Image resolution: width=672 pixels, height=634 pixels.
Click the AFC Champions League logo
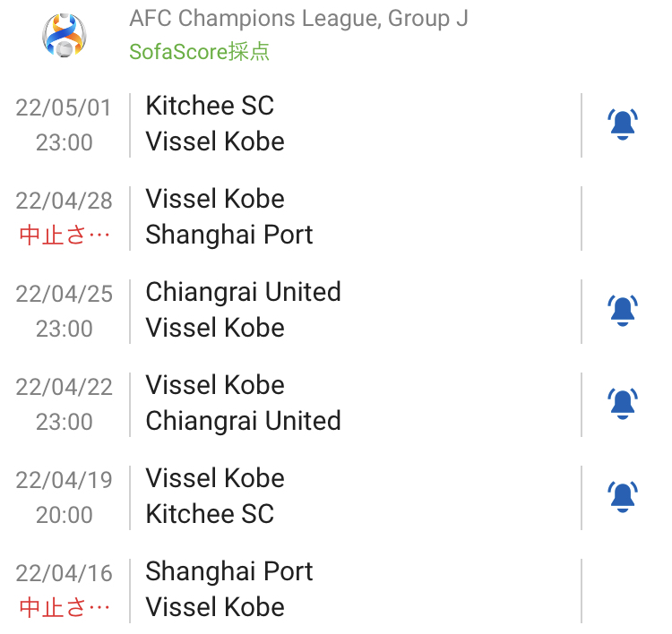(65, 36)
